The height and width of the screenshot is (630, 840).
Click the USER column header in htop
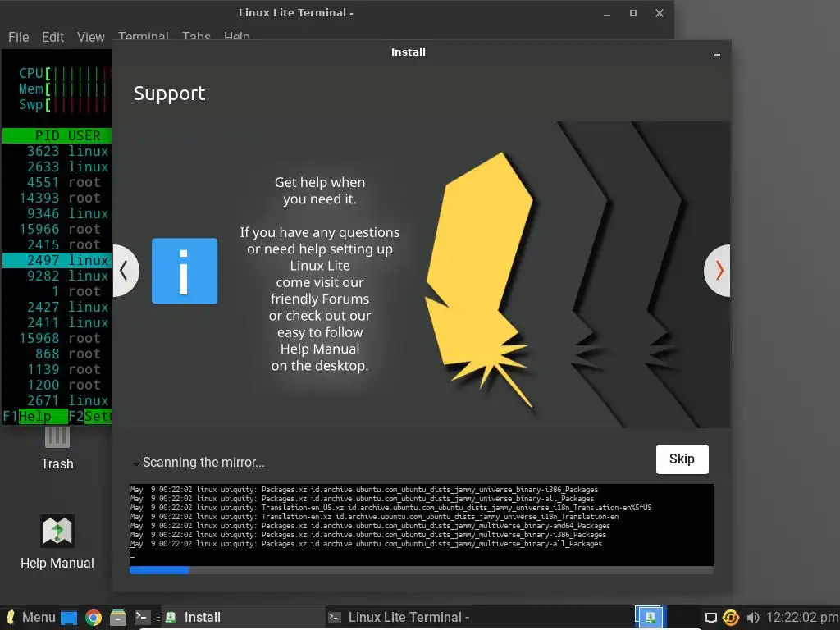click(84, 135)
